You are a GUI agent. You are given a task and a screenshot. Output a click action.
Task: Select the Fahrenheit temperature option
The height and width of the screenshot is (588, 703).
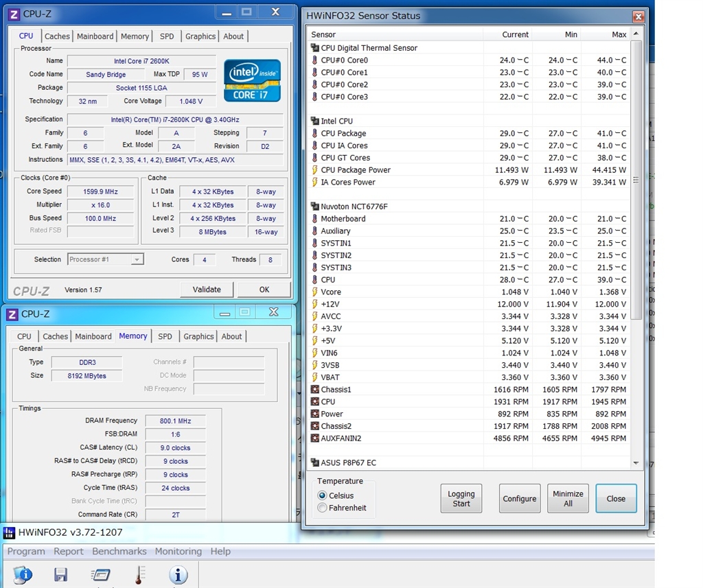(323, 508)
